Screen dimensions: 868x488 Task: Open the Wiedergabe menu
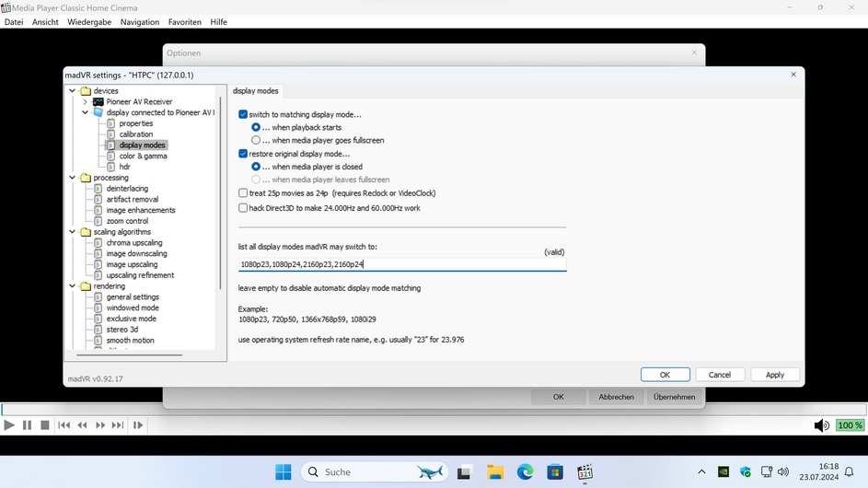89,22
